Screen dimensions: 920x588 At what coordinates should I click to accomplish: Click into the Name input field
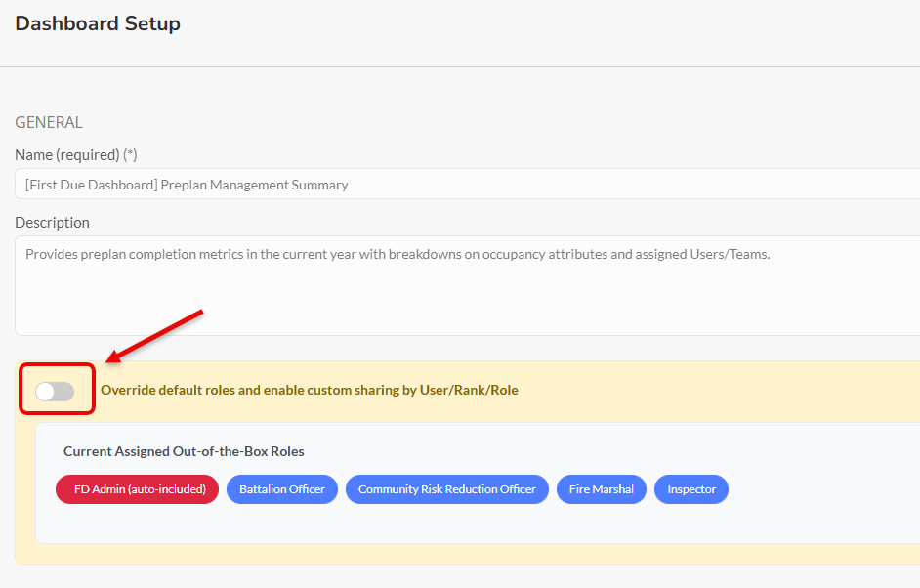point(467,185)
